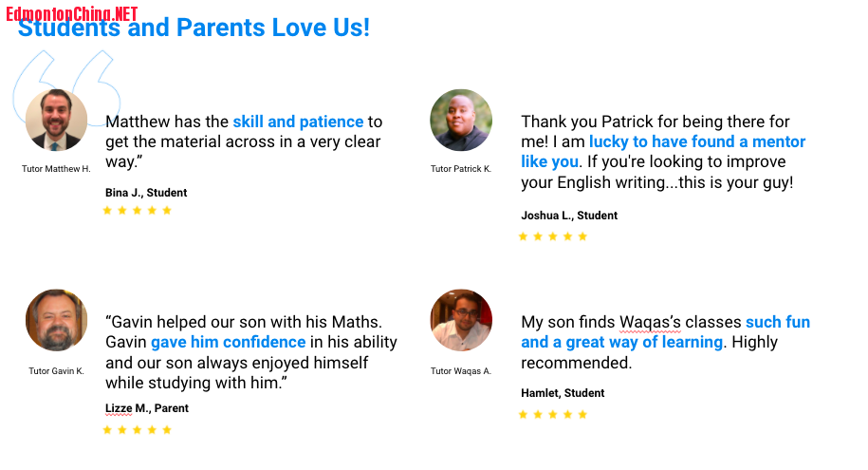Click the star rating under Bina J.

(138, 210)
